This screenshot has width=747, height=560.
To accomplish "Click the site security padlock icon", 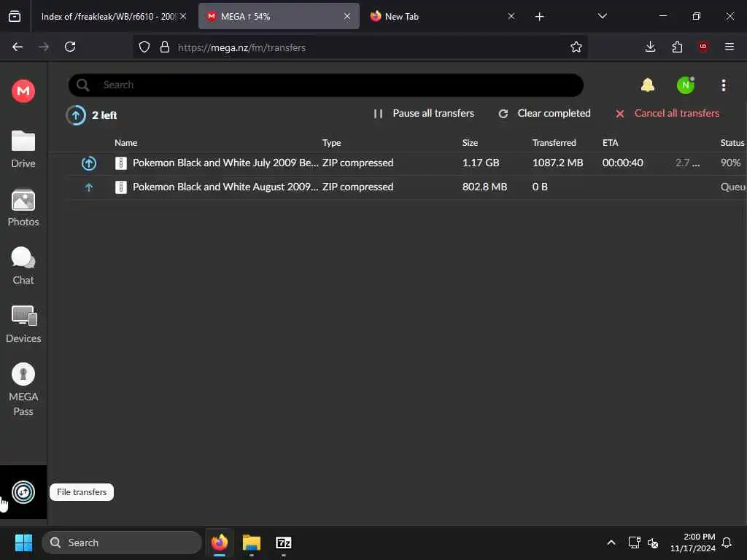I will coord(165,47).
